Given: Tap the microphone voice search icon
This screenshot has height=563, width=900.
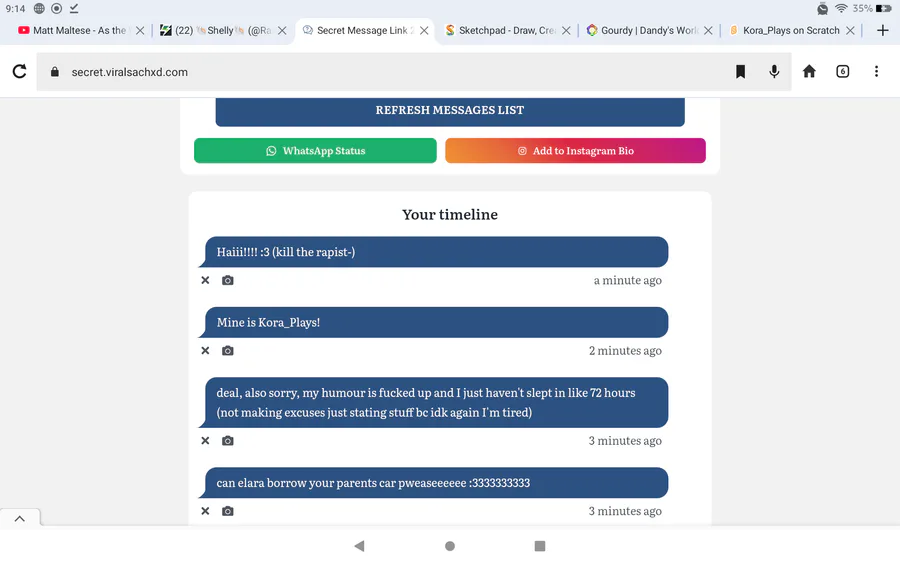Looking at the screenshot, I should (774, 72).
